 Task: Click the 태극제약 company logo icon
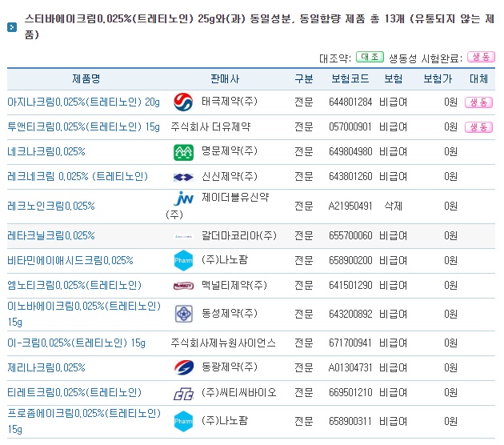pos(183,102)
